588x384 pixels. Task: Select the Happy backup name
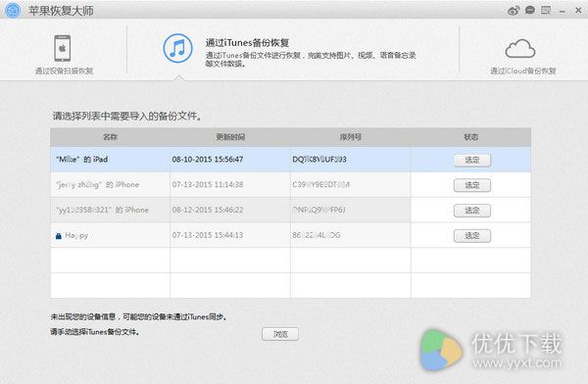click(76, 235)
